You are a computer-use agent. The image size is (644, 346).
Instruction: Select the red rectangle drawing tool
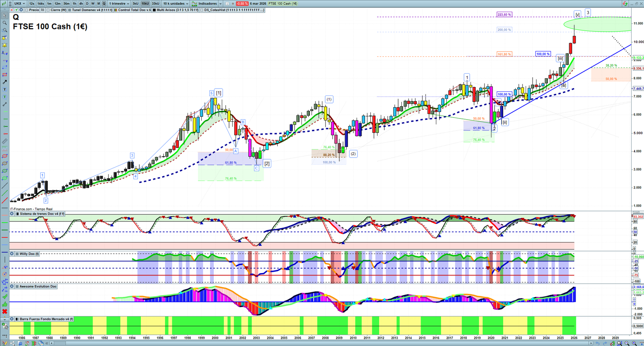click(x=4, y=75)
